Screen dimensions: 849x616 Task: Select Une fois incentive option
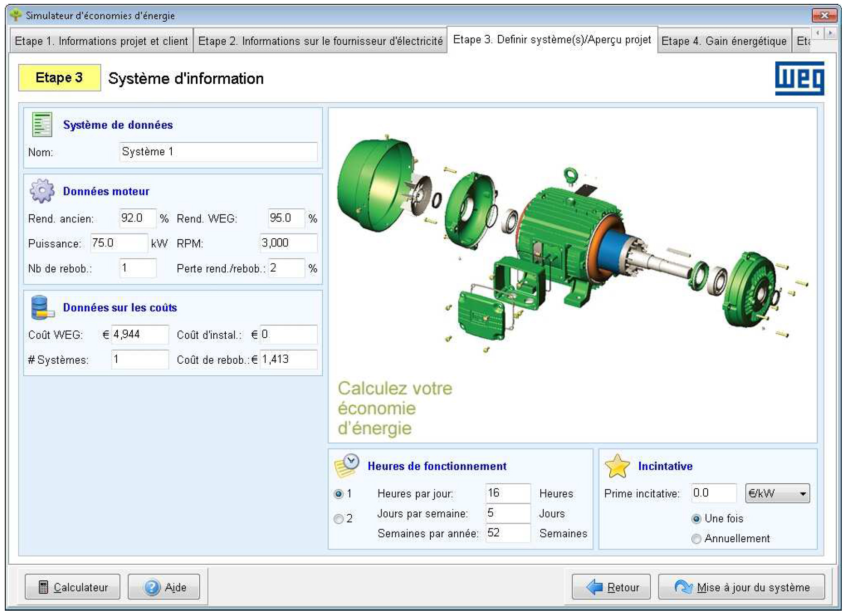coord(696,519)
